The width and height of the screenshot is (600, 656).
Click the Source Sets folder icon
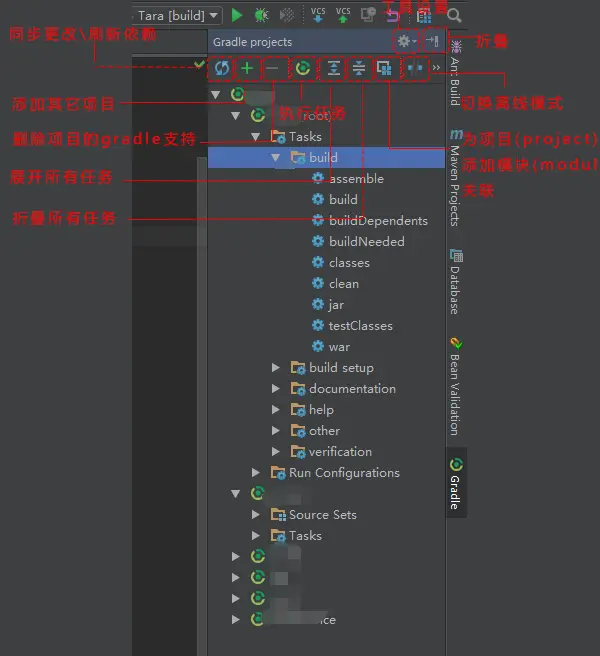[x=278, y=515]
